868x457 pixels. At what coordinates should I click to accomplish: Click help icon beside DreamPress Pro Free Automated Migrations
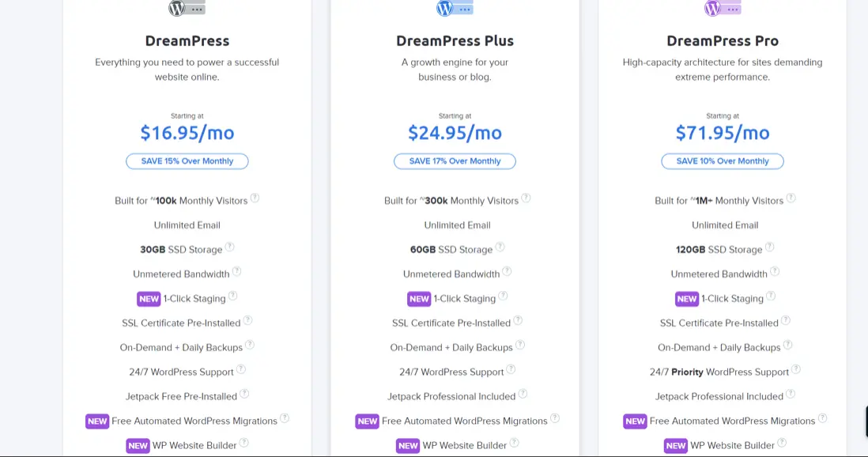(x=823, y=419)
